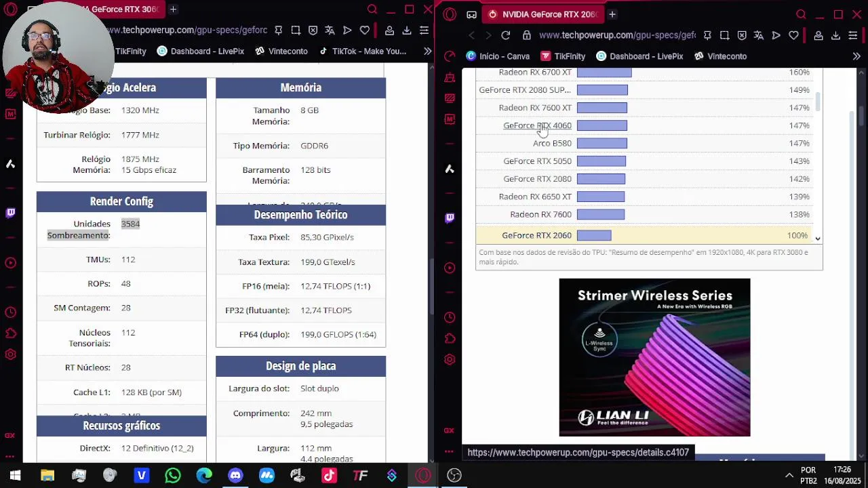Open the profile icon in right window toolbar

pos(818,35)
